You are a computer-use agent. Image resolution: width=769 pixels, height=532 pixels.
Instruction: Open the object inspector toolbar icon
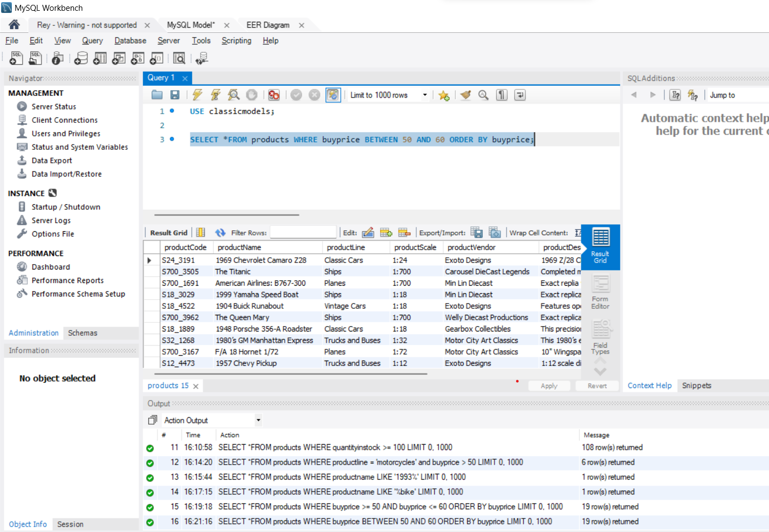(x=58, y=58)
